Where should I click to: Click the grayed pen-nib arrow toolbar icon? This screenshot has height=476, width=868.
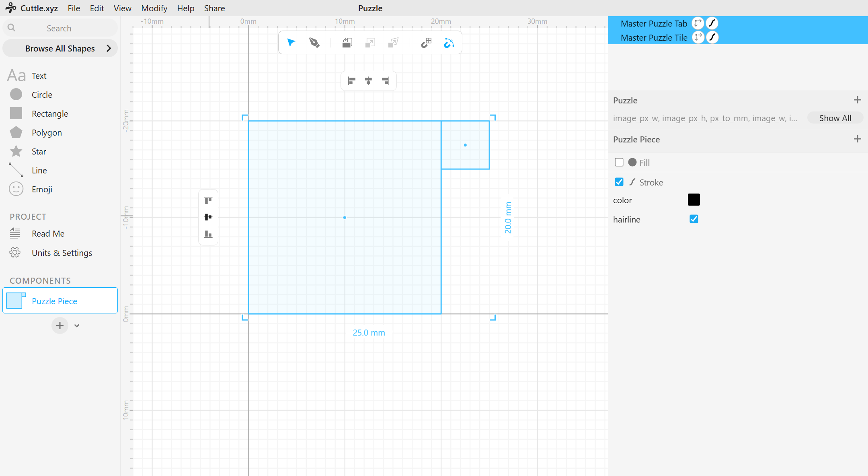pos(394,43)
